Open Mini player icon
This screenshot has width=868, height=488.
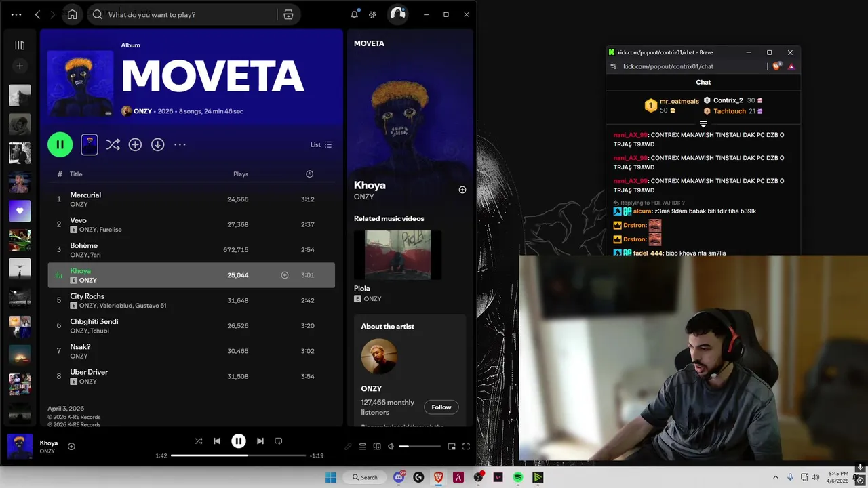click(x=452, y=446)
